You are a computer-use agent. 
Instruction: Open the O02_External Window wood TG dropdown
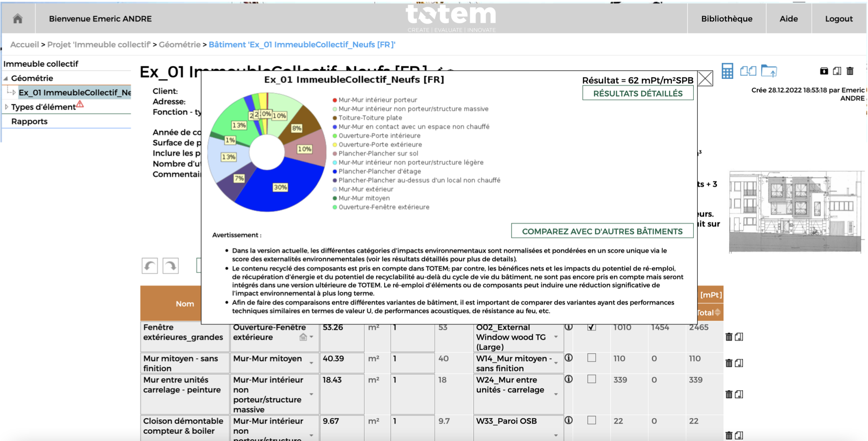click(x=556, y=337)
